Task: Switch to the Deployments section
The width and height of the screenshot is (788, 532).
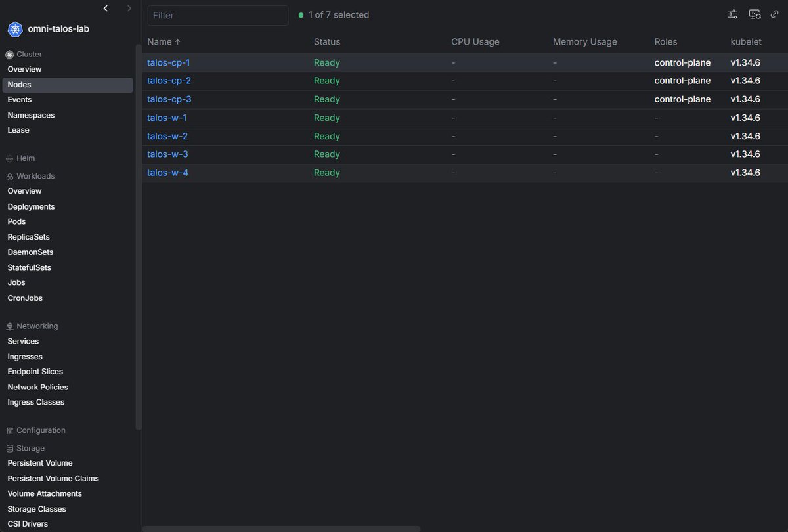Action: [31, 206]
